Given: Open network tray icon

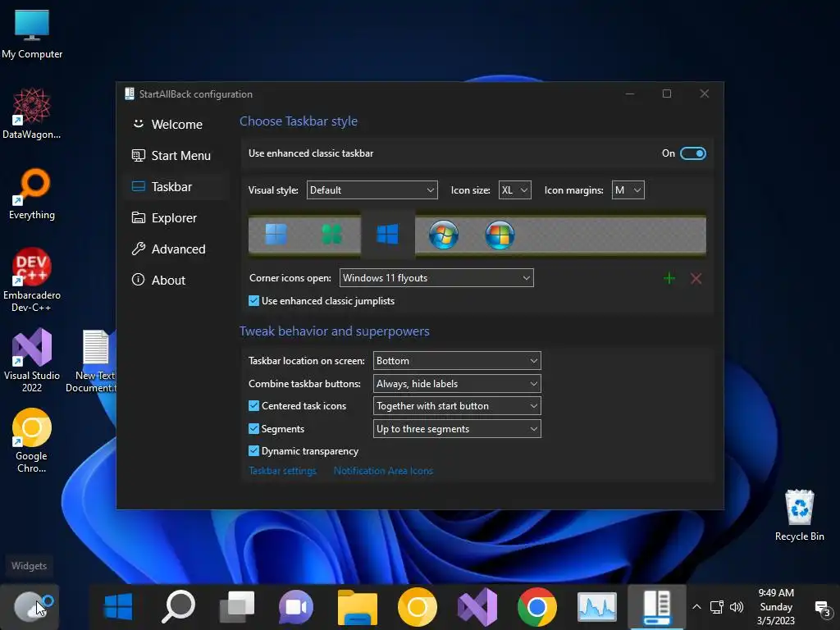Looking at the screenshot, I should point(717,607).
